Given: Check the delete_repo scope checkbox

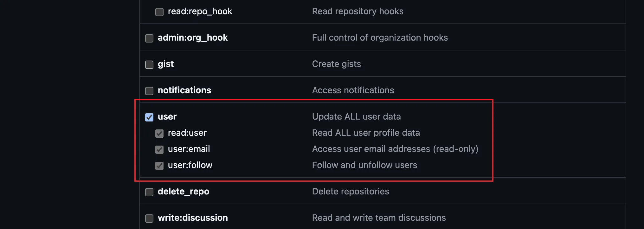Looking at the screenshot, I should (149, 192).
